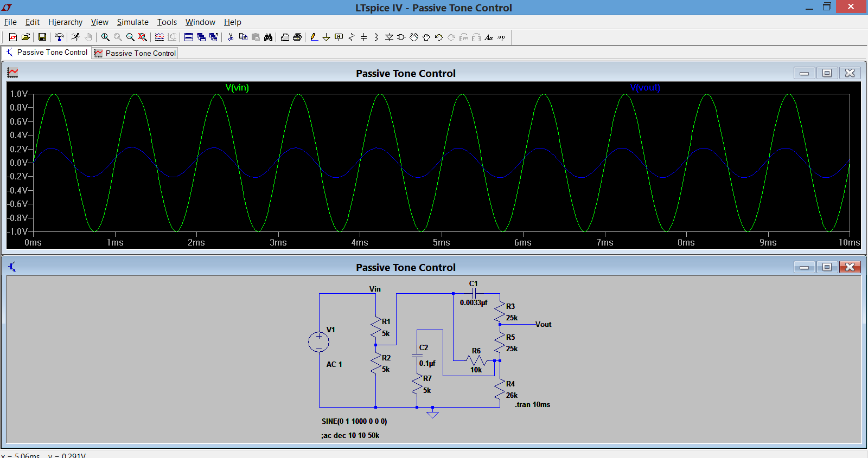Select the SPICE directive .op tool
This screenshot has height=458, width=868.
pos(501,37)
